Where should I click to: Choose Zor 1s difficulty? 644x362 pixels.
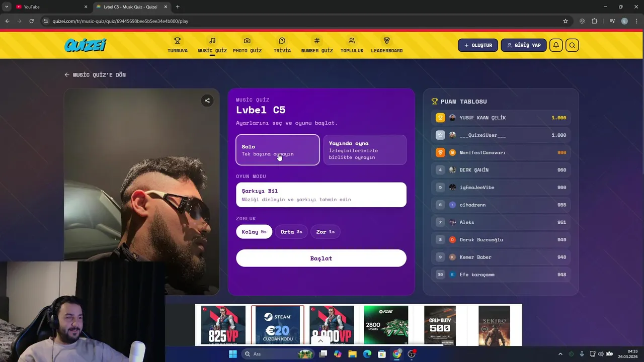pos(326,232)
